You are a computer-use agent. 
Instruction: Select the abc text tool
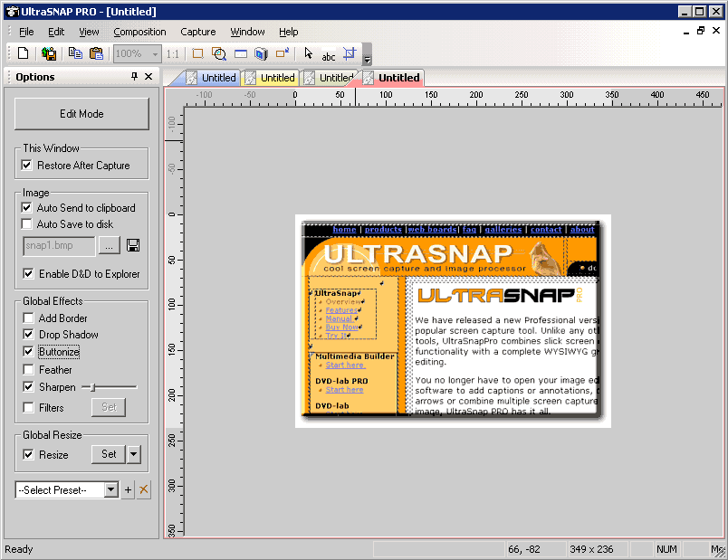pyautogui.click(x=329, y=56)
